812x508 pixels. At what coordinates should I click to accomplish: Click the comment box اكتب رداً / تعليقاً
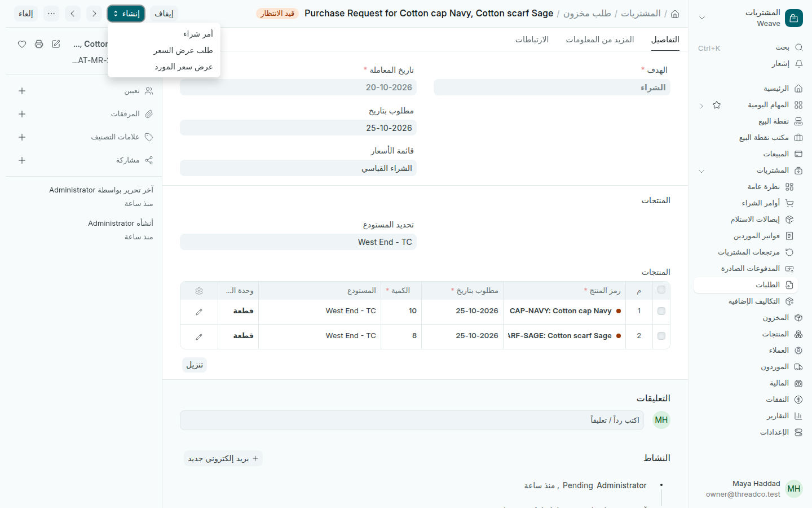412,420
